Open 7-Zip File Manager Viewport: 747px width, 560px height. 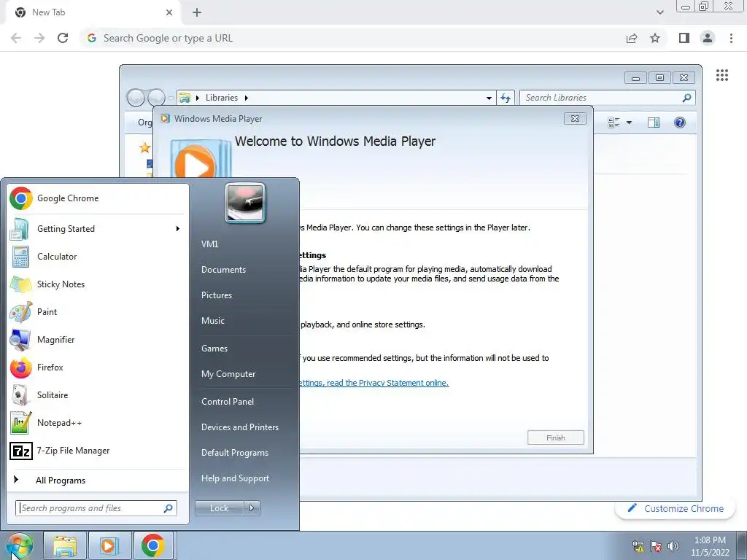click(98, 451)
